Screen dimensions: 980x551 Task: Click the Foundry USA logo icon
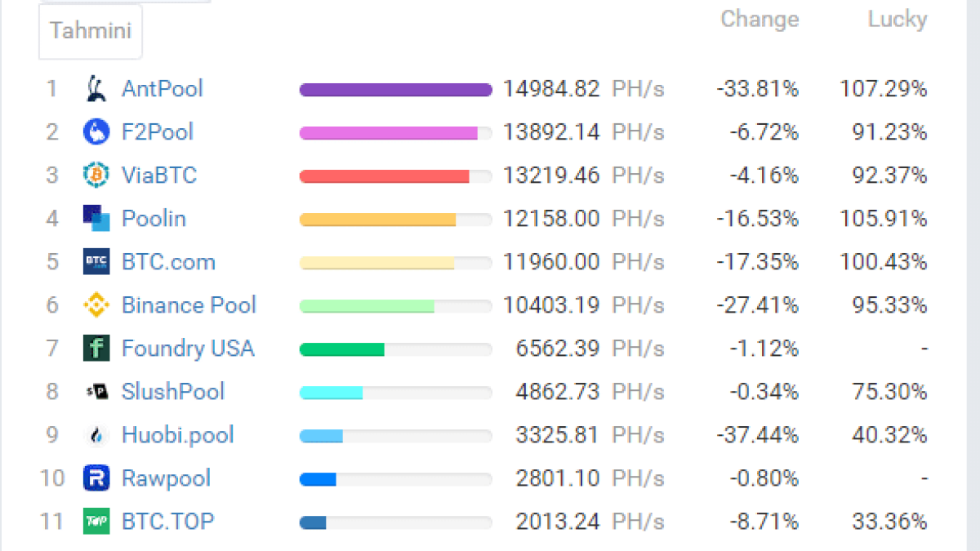(x=96, y=349)
